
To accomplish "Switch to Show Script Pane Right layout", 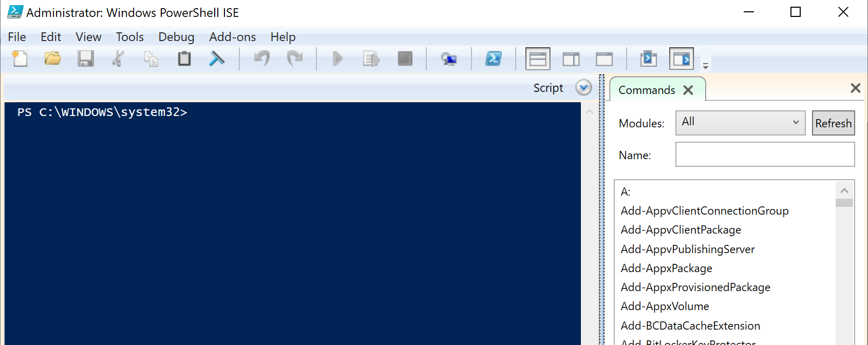I will coord(571,59).
